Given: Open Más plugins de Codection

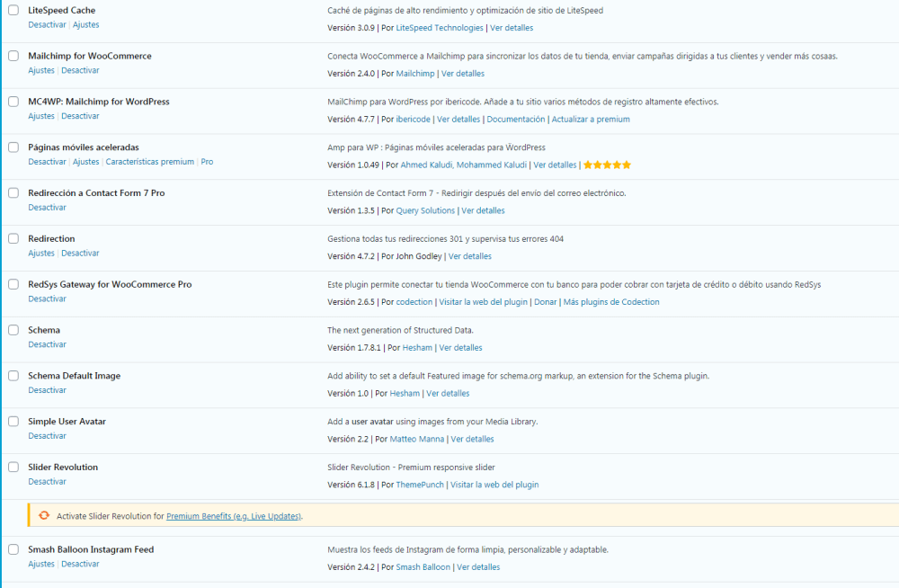Looking at the screenshot, I should pos(611,302).
